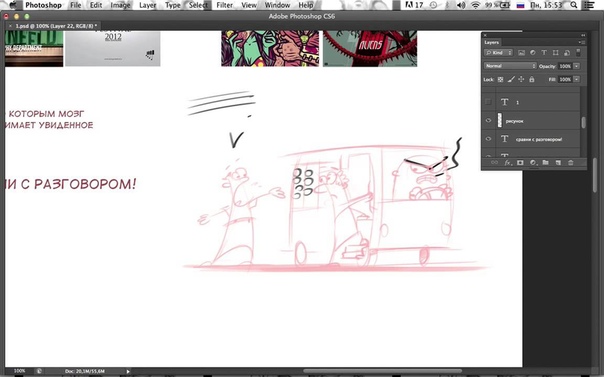Viewport: 604px width, 377px height.
Task: Add layer style with the fx icon
Action: click(507, 163)
